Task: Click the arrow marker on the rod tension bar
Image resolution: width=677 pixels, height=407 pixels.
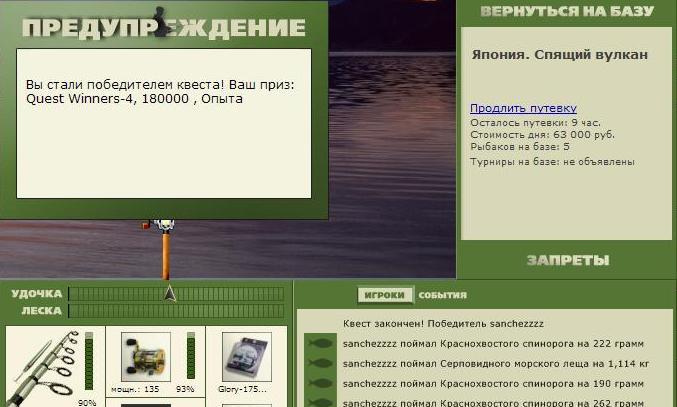Action: click(x=170, y=293)
